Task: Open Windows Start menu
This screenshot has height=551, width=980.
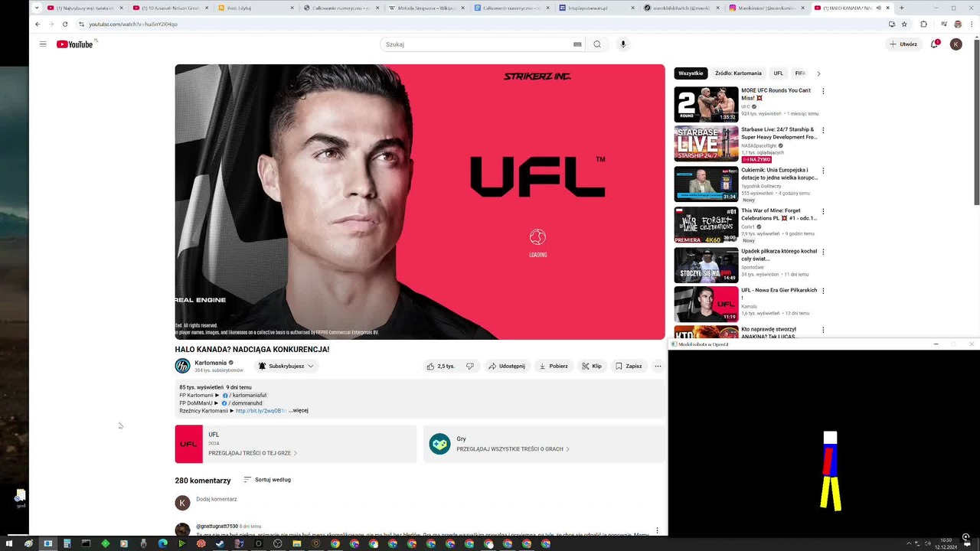Action: pyautogui.click(x=9, y=543)
